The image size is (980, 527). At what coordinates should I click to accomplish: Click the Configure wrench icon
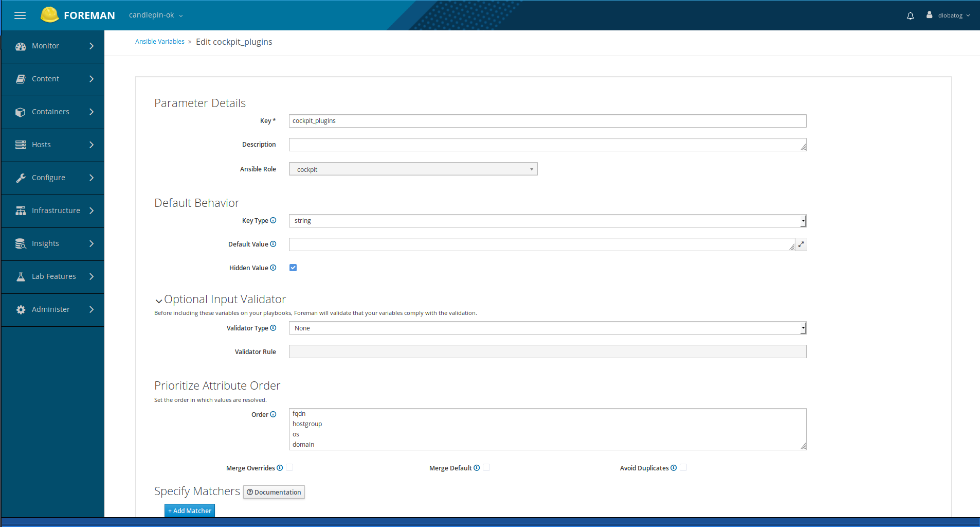click(x=21, y=178)
